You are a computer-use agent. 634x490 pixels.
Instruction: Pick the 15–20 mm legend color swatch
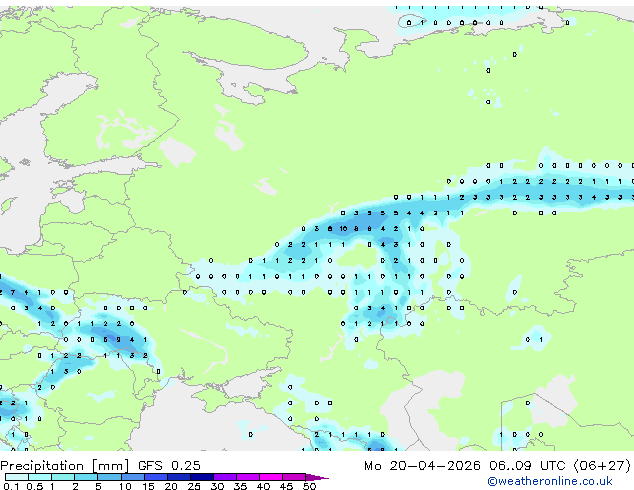point(156,477)
